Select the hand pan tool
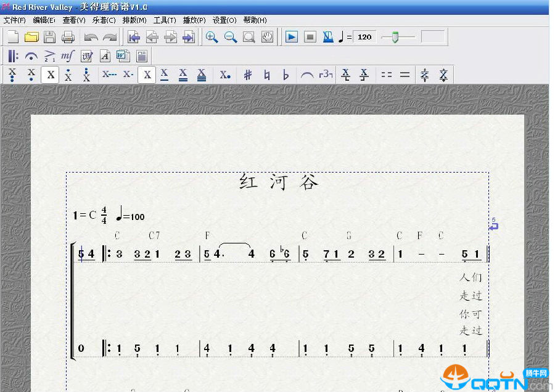The width and height of the screenshot is (555, 392). pos(267,37)
